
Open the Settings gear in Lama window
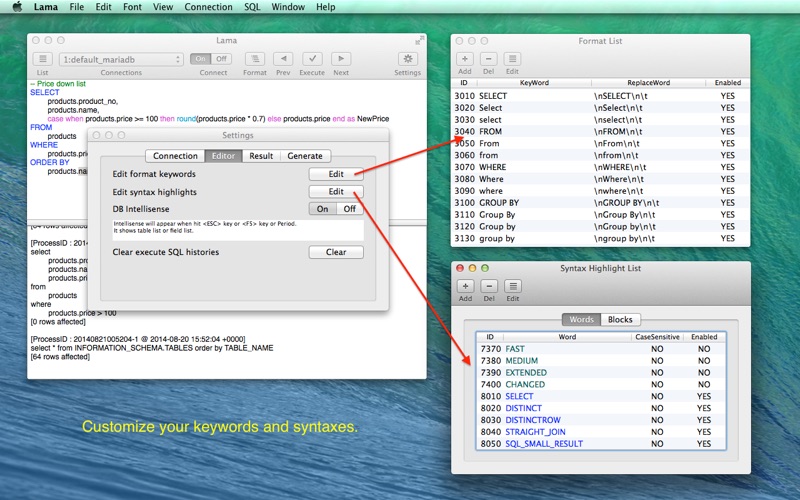click(408, 59)
